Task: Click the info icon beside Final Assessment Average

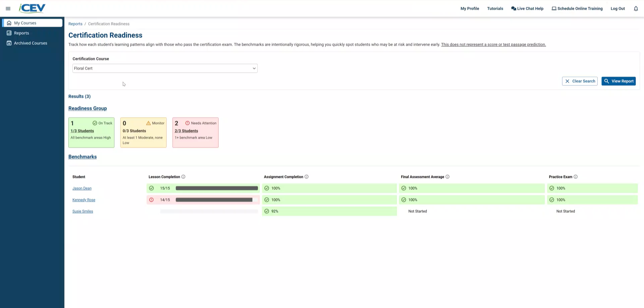Action: coord(447,176)
